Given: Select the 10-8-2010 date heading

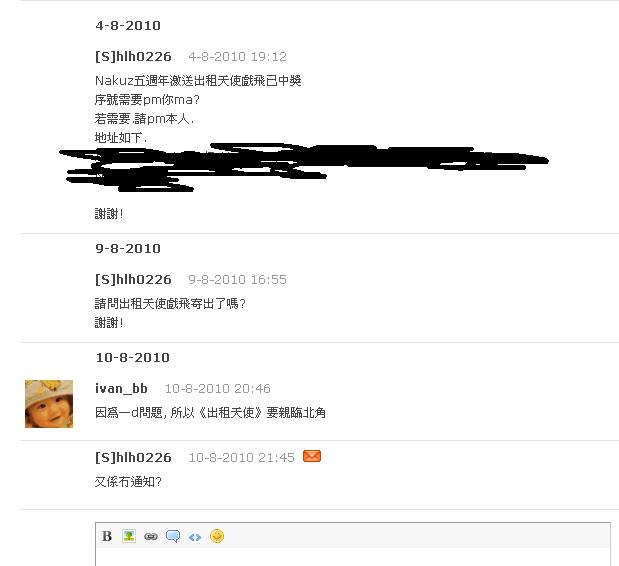Looking at the screenshot, I should [x=133, y=358].
